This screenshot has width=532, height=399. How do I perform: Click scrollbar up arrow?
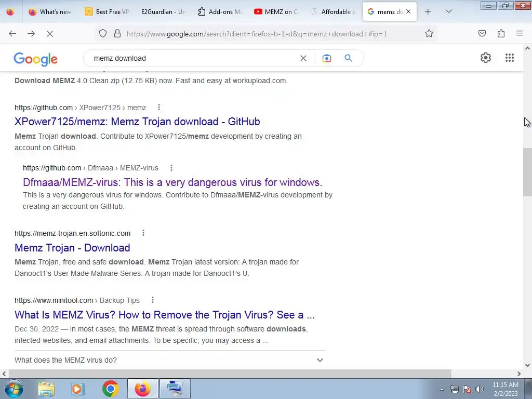(527, 48)
